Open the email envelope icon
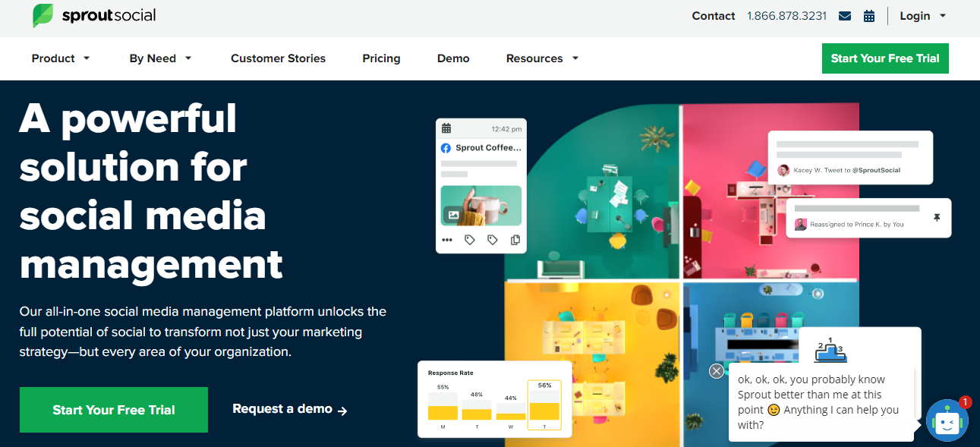 (x=845, y=16)
